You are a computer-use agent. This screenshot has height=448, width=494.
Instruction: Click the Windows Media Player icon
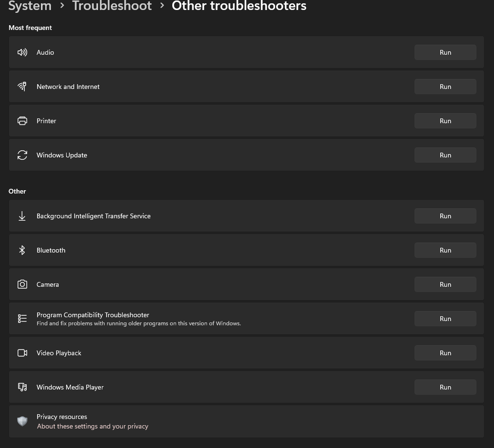point(22,387)
